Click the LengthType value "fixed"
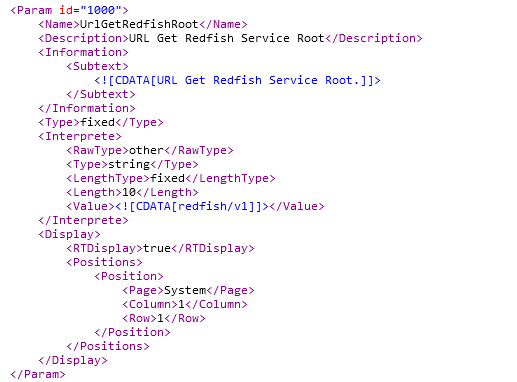517x382 pixels. [167, 178]
